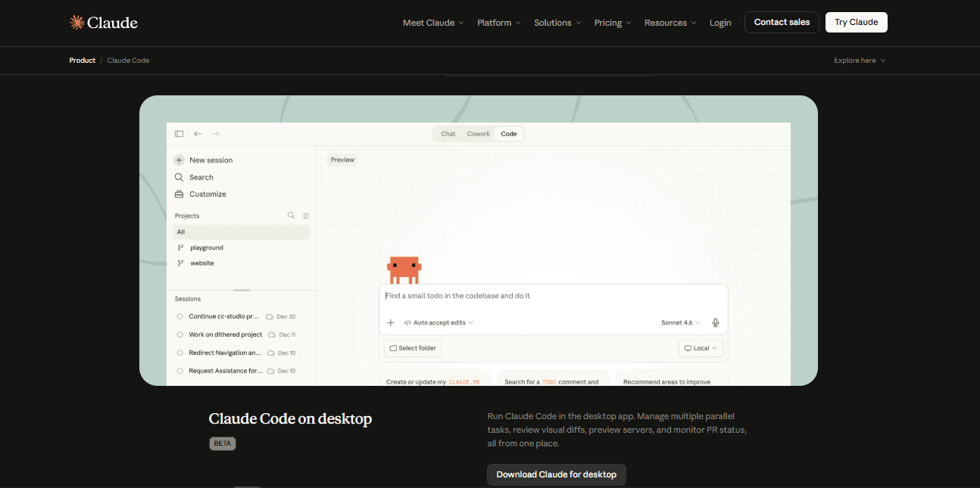Open the Pricing dropdown menu
Viewport: 980px width, 488px height.
tap(613, 23)
